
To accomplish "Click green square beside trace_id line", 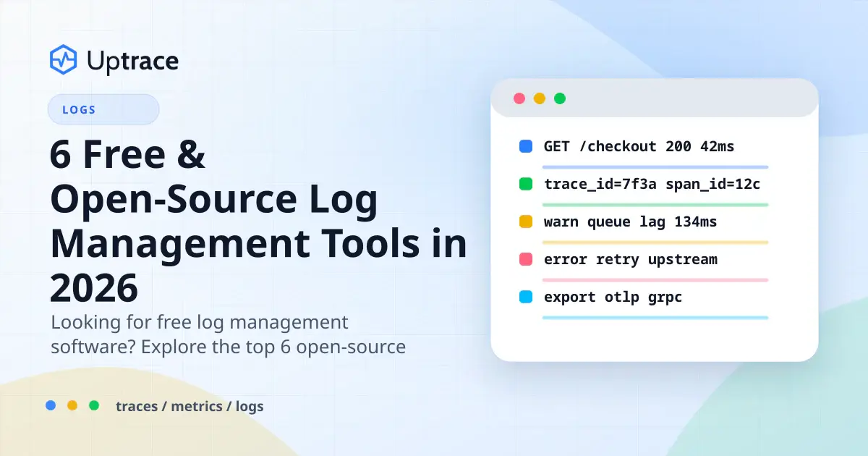I will 526,184.
